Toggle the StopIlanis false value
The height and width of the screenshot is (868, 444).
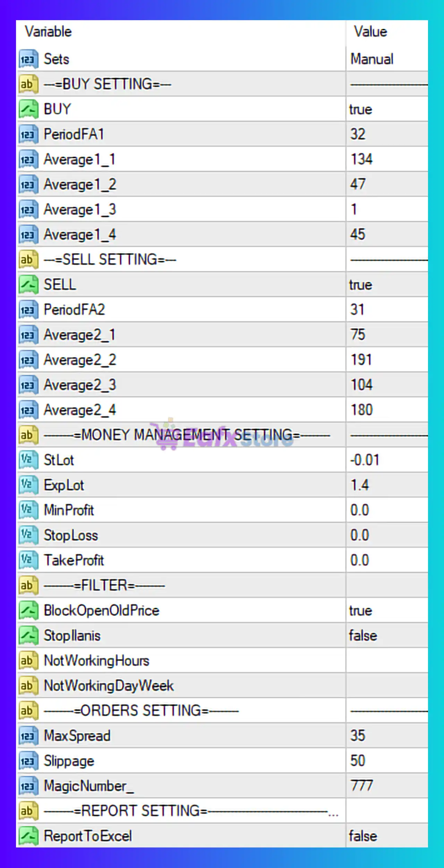tap(363, 636)
